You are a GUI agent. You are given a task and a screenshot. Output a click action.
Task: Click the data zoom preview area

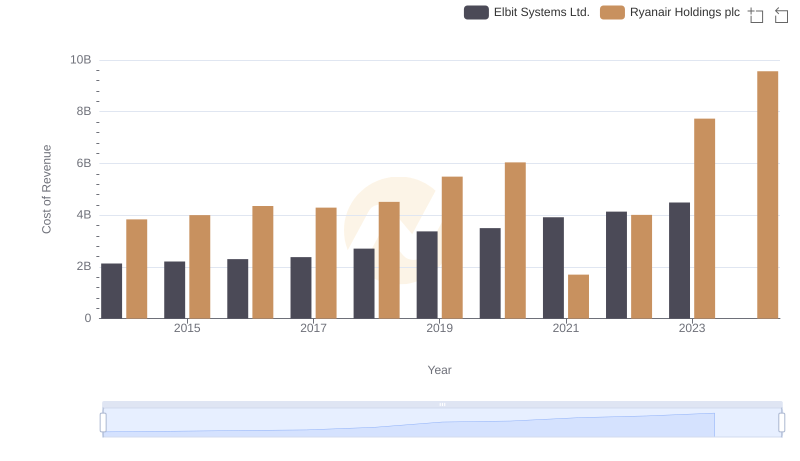[442, 423]
